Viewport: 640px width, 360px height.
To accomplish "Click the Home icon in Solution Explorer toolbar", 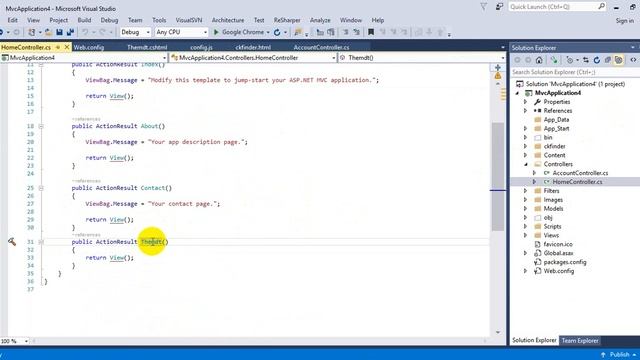I will (539, 60).
